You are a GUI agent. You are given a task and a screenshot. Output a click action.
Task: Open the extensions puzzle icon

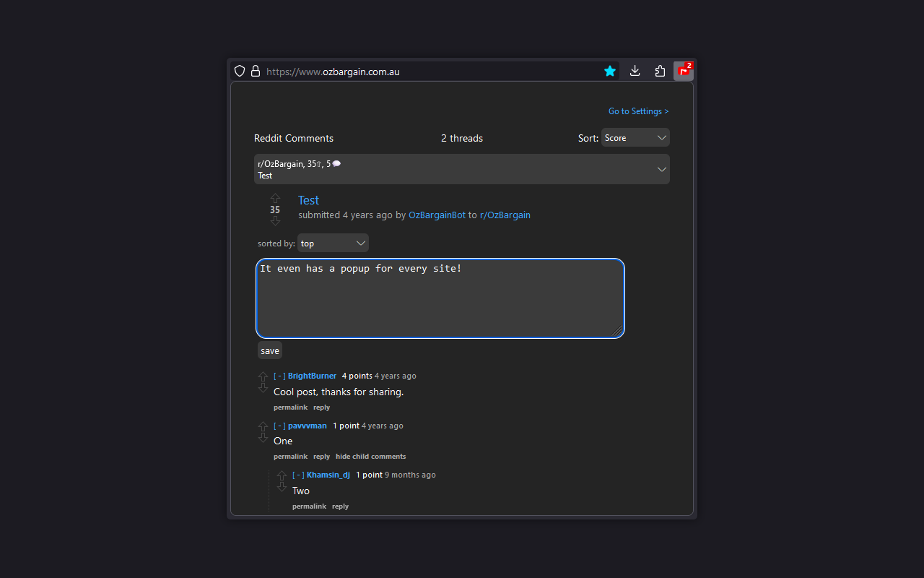pos(660,71)
